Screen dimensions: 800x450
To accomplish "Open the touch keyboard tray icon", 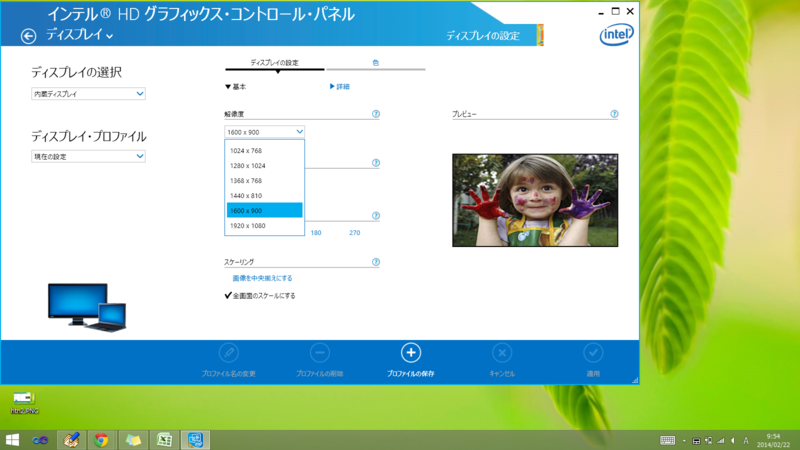I will (x=667, y=440).
